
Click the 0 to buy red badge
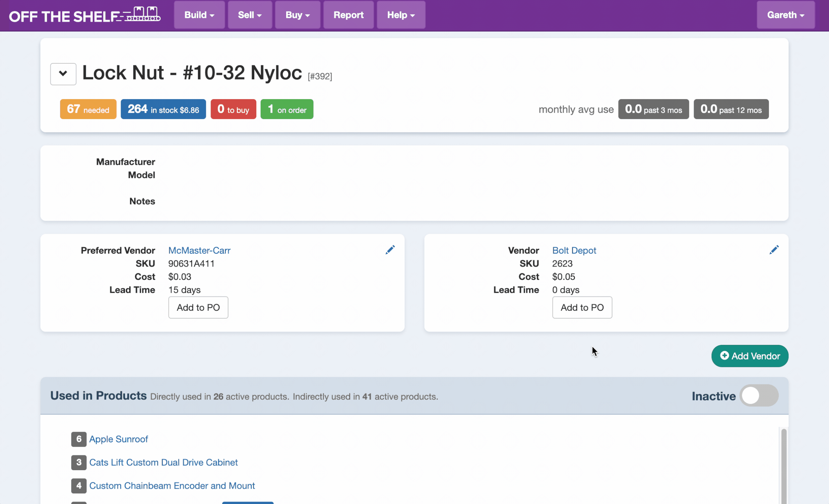(x=233, y=109)
